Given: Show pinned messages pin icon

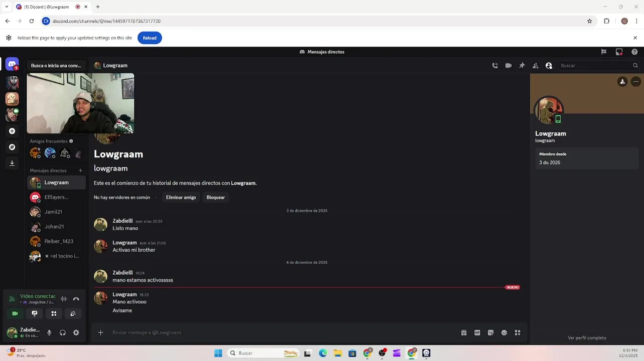Looking at the screenshot, I should 522,66.
